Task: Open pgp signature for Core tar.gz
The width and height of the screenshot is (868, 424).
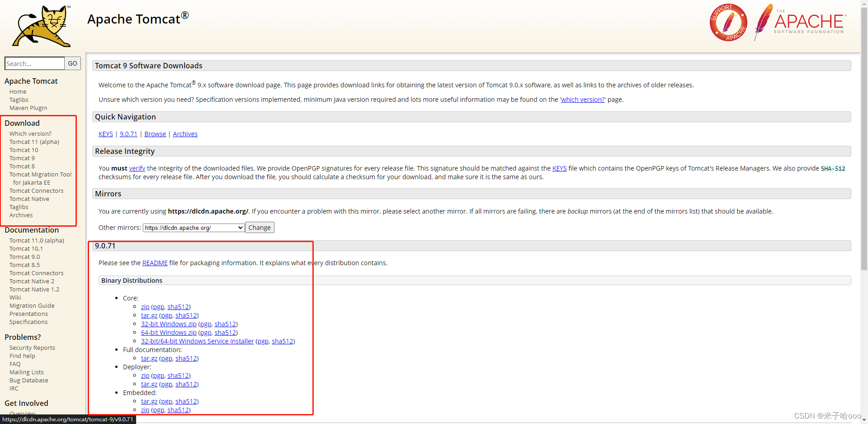Action: [166, 315]
